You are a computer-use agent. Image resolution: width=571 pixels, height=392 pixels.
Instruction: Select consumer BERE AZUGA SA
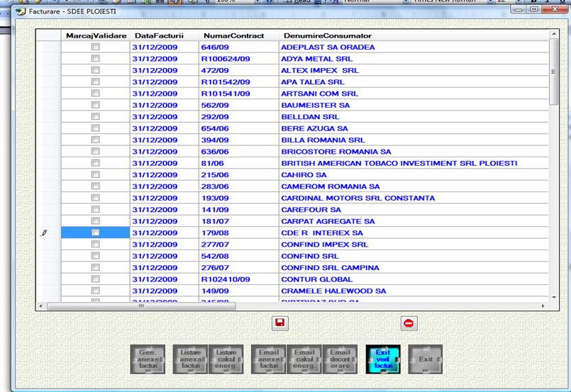pyautogui.click(x=314, y=128)
